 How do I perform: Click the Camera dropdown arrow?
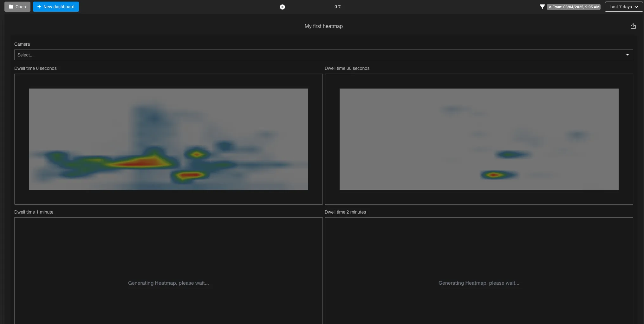click(x=627, y=55)
